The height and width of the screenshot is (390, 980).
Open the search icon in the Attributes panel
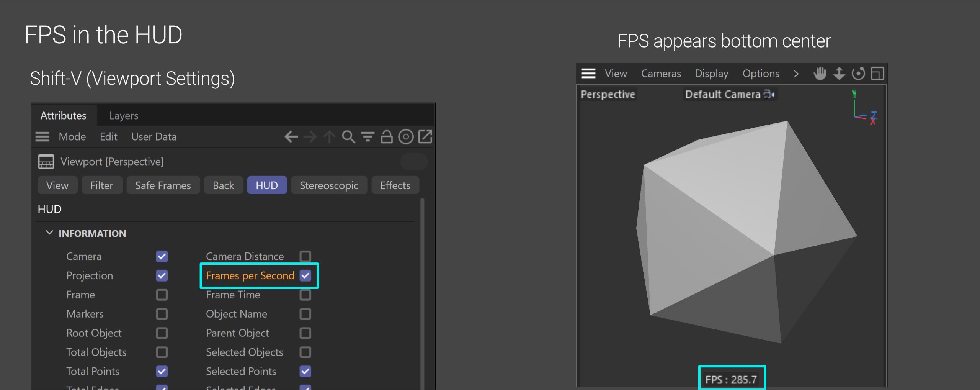(348, 137)
